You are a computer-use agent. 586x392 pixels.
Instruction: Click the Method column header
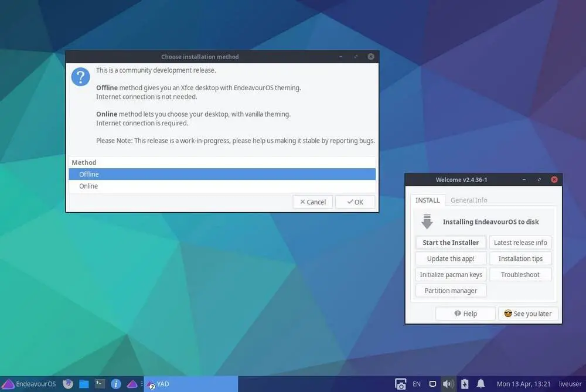pyautogui.click(x=222, y=162)
